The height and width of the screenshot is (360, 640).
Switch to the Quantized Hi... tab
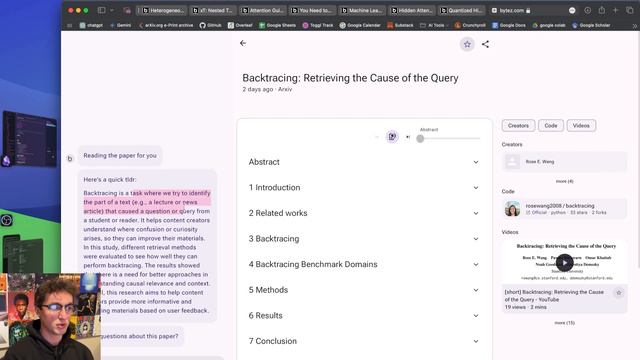461,10
